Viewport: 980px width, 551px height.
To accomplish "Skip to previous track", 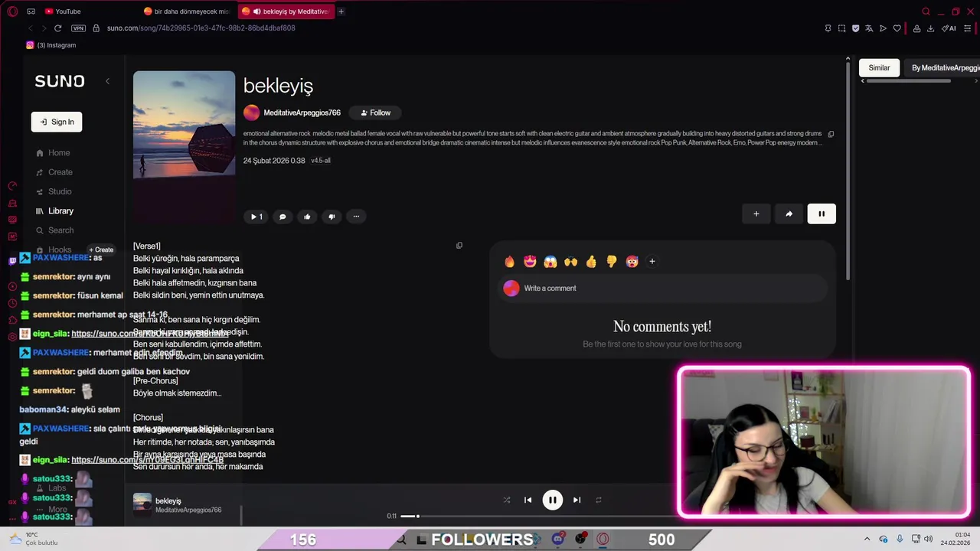I will 528,500.
